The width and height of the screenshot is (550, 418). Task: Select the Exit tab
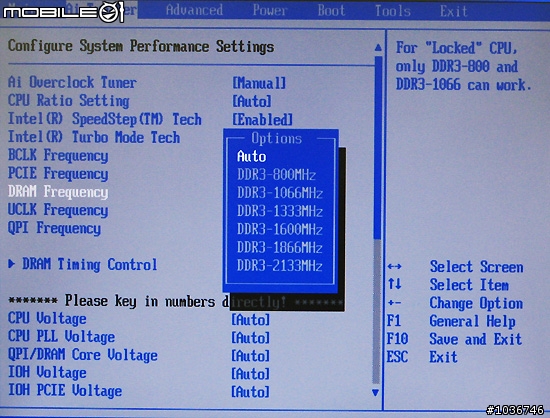(x=454, y=11)
